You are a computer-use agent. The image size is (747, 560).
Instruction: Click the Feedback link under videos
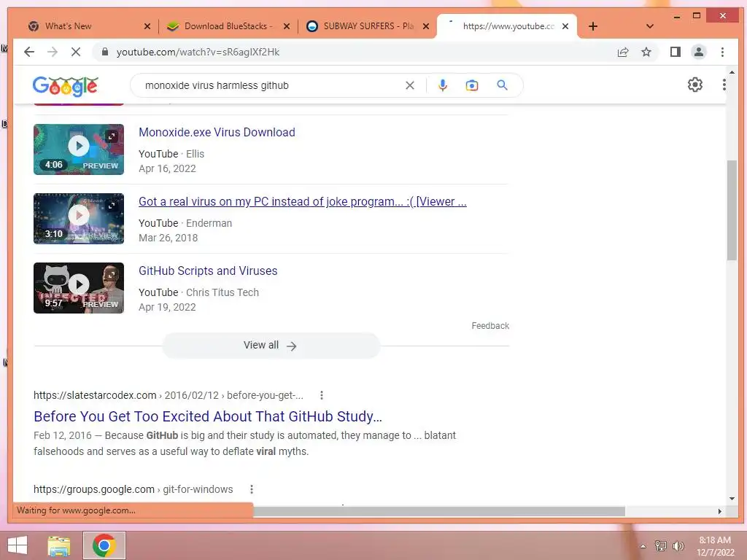(490, 326)
